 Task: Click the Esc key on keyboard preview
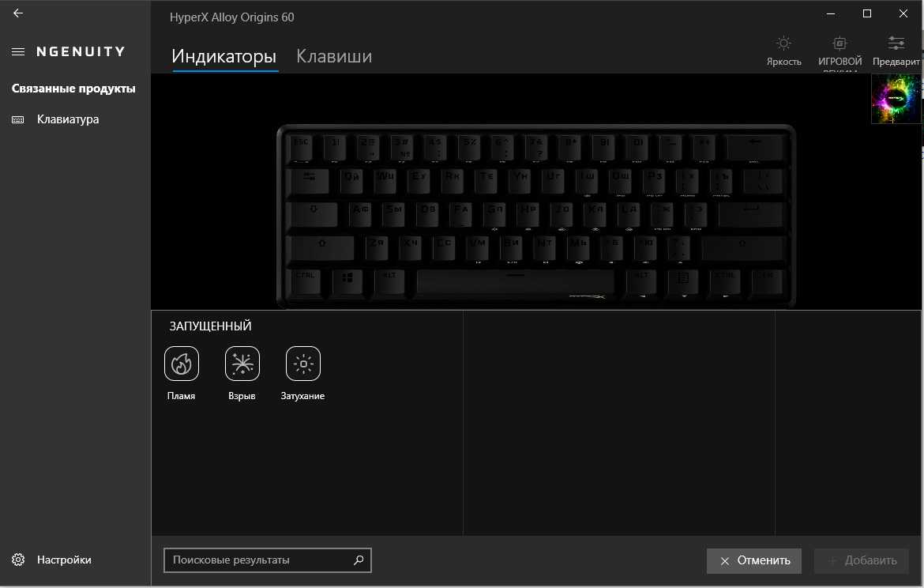click(x=302, y=148)
